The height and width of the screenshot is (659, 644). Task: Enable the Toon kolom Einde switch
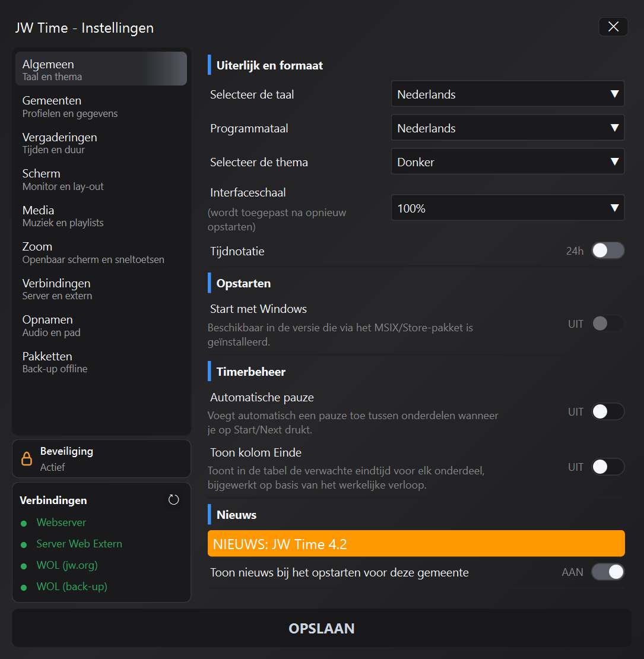[x=608, y=467]
